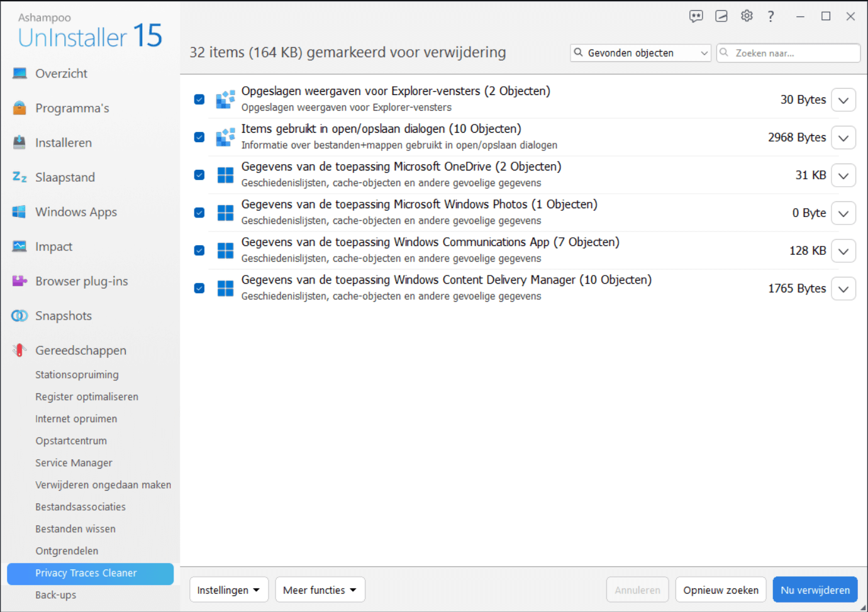The image size is (868, 612).
Task: Select Privacy Traces Cleaner in sidebar
Action: point(90,574)
